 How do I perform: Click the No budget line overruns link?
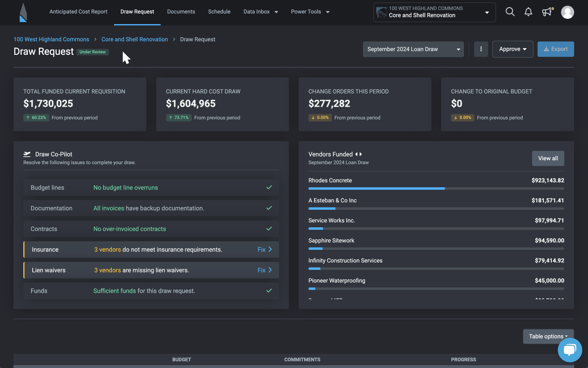pos(126,188)
